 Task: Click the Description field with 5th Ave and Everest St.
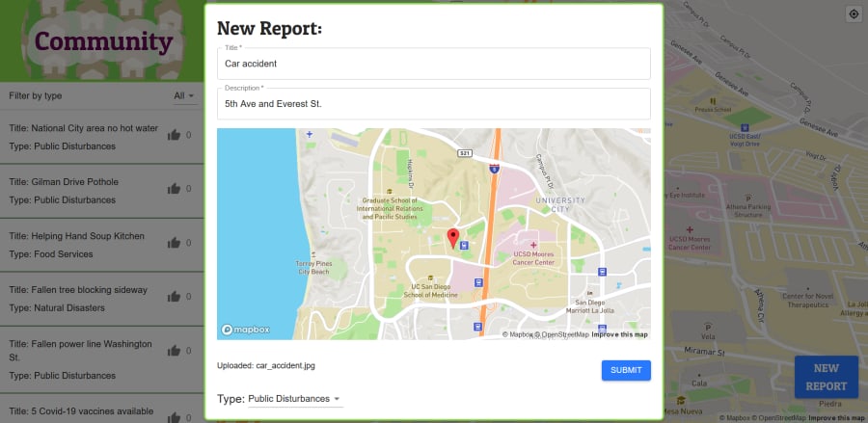point(433,103)
